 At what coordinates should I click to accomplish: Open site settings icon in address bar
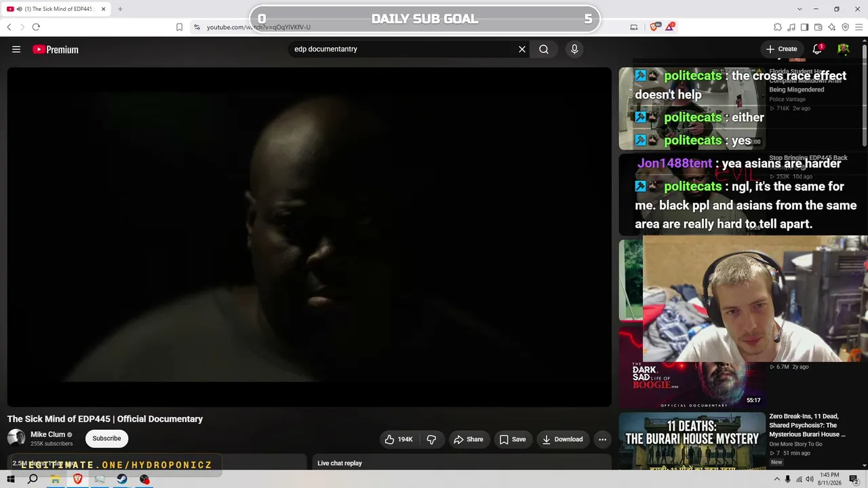[x=197, y=27]
